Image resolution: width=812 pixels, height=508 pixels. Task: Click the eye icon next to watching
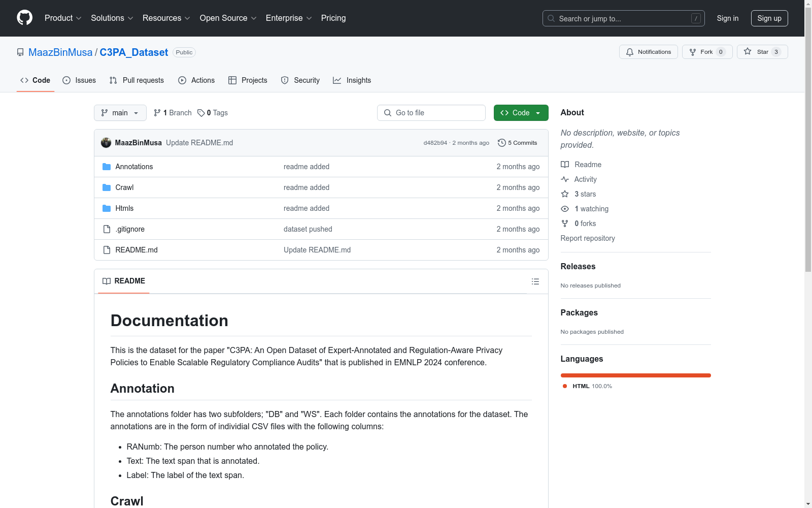[565, 209]
